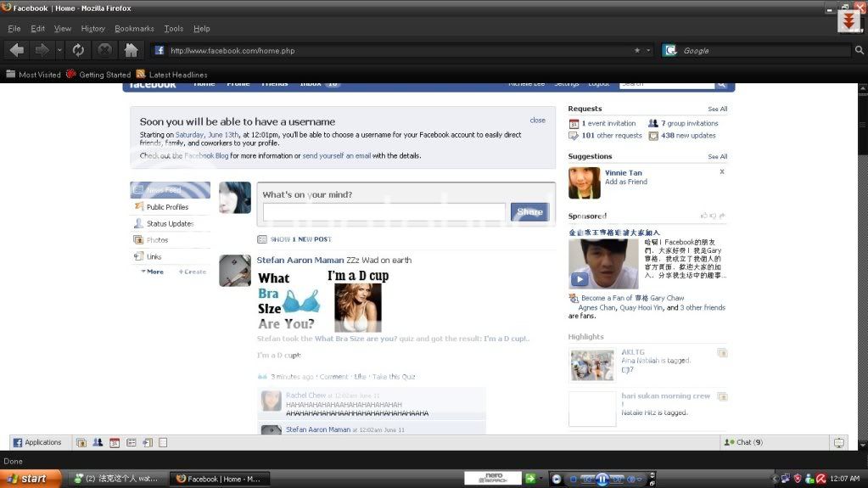Select Status Updates filter

(170, 224)
